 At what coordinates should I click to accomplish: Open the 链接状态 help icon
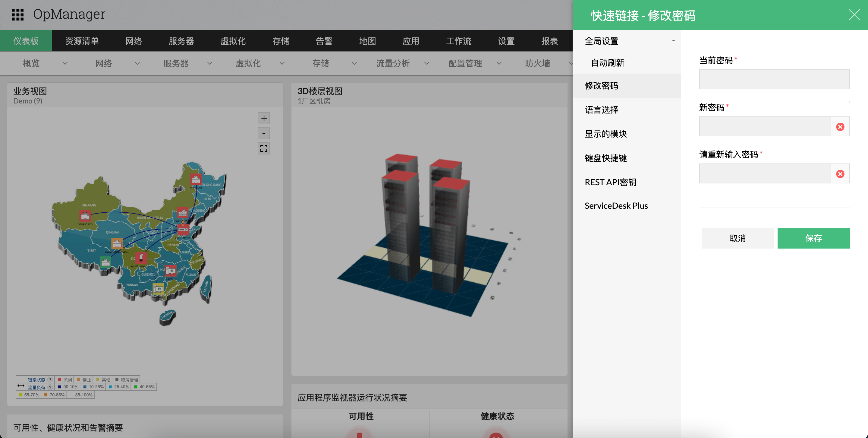[x=50, y=380]
